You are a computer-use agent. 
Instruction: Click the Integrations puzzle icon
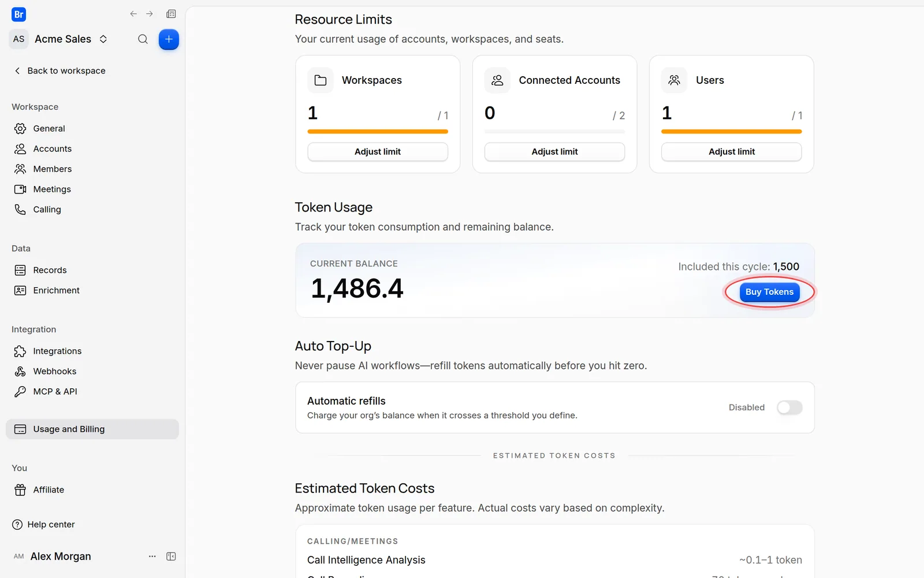(x=20, y=351)
